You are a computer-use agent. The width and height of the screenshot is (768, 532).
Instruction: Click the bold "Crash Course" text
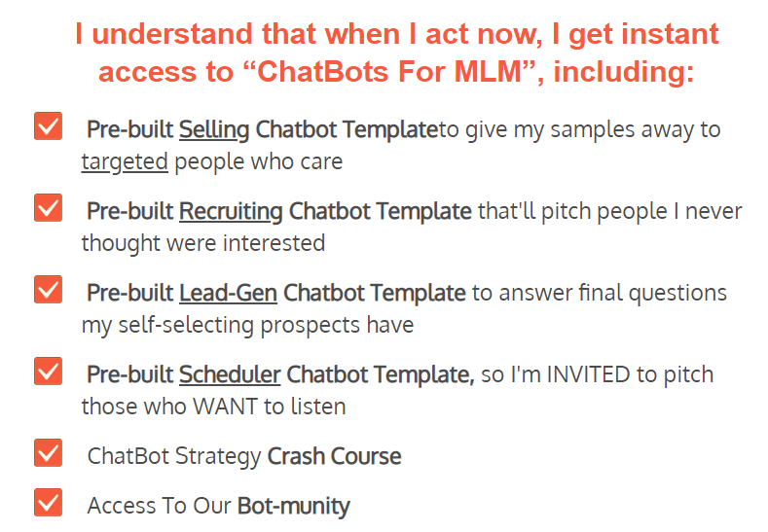tap(334, 456)
